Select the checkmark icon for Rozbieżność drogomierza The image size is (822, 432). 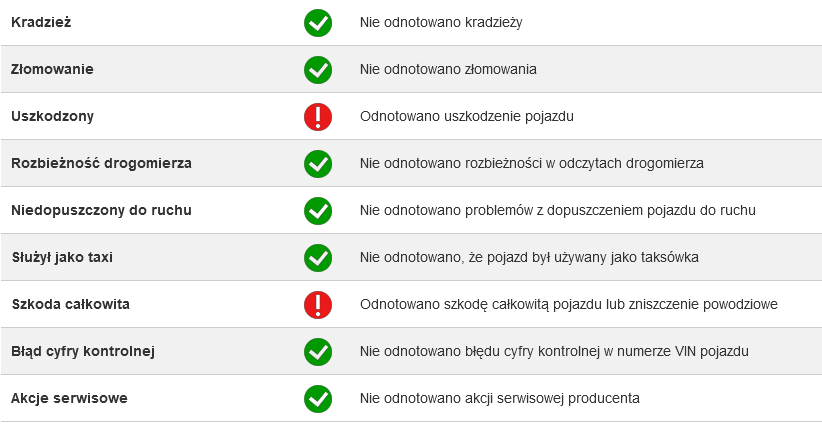point(318,164)
